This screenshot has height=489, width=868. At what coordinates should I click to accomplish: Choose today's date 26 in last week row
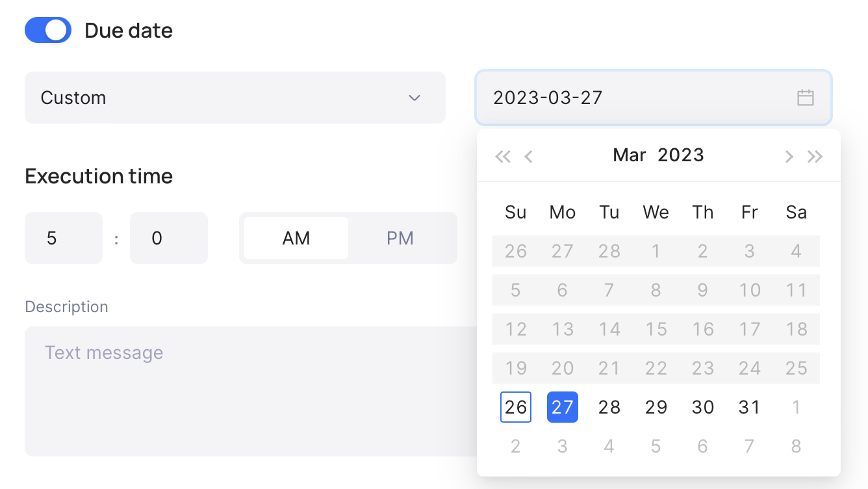click(x=516, y=407)
